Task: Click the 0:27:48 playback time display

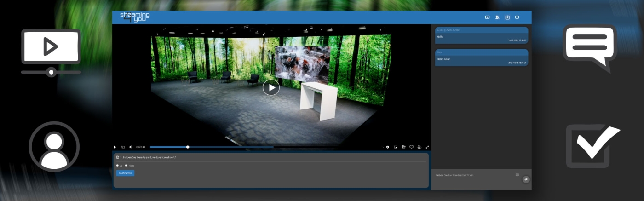Action: click(140, 147)
